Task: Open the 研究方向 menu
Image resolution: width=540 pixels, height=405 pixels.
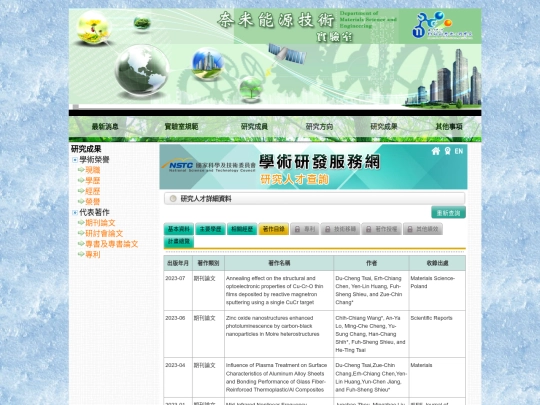Action: pyautogui.click(x=319, y=127)
